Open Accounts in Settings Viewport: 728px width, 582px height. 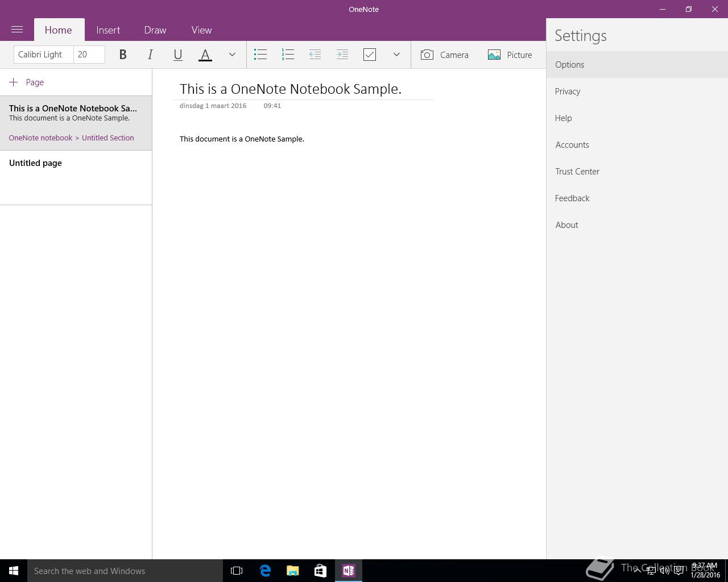637,145
